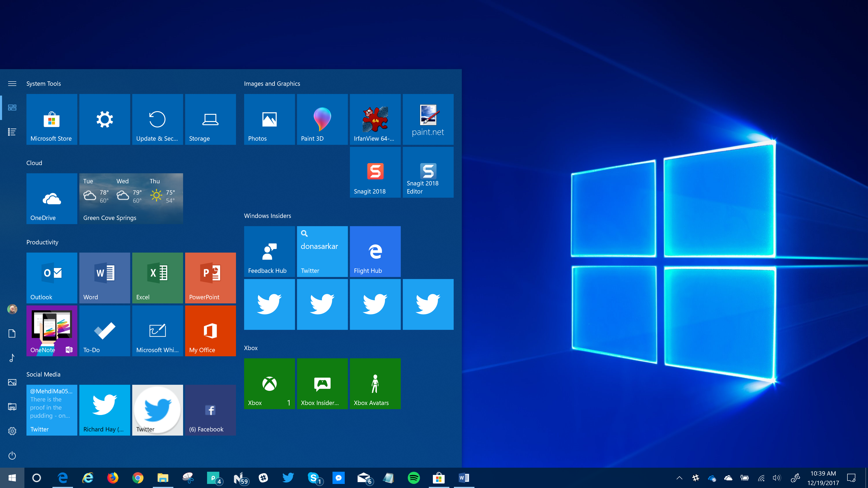Viewport: 868px width, 488px height.
Task: Open the all apps list in the sidebar
Action: click(x=12, y=132)
